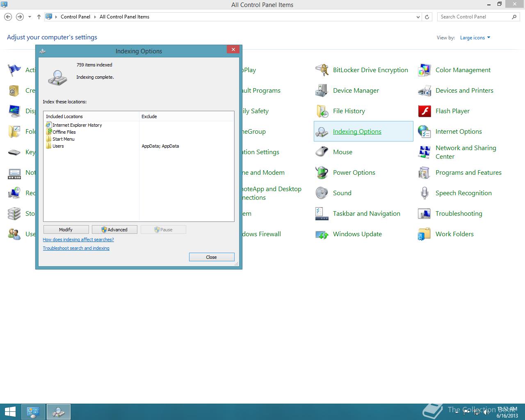Click the Display monitor icon

click(x=14, y=111)
